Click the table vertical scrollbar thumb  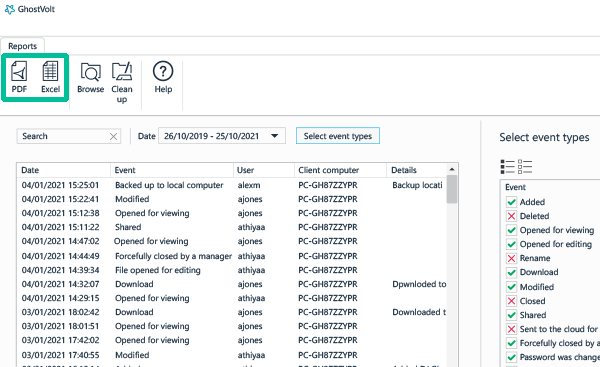coord(452,189)
